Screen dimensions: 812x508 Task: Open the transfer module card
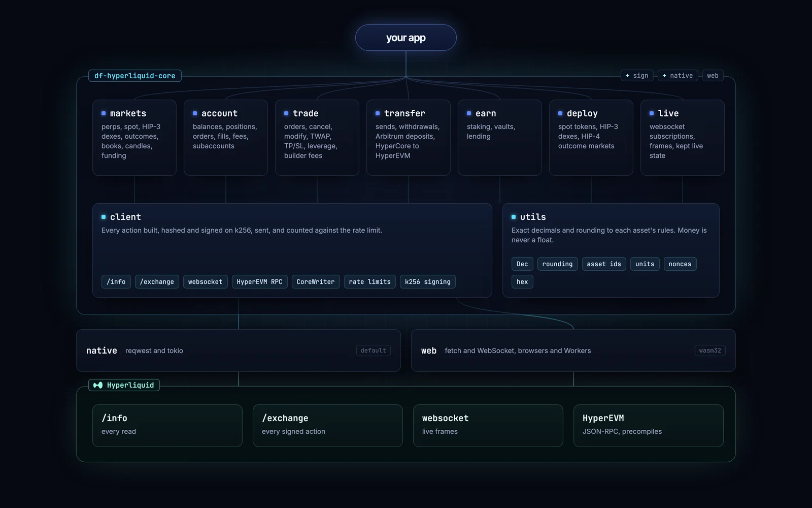(409, 138)
